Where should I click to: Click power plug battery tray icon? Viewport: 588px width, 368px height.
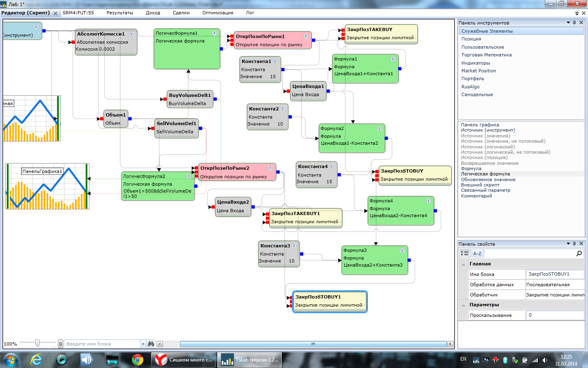coord(525,360)
